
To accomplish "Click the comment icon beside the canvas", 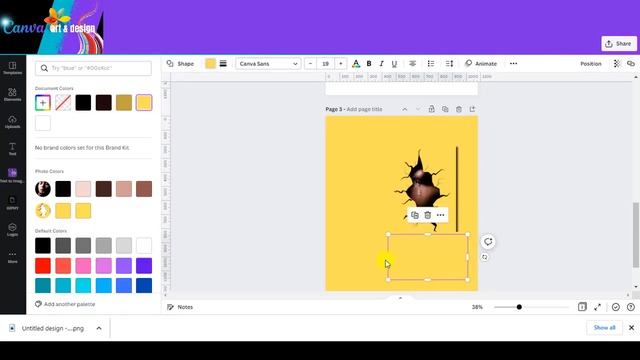I will [x=488, y=242].
